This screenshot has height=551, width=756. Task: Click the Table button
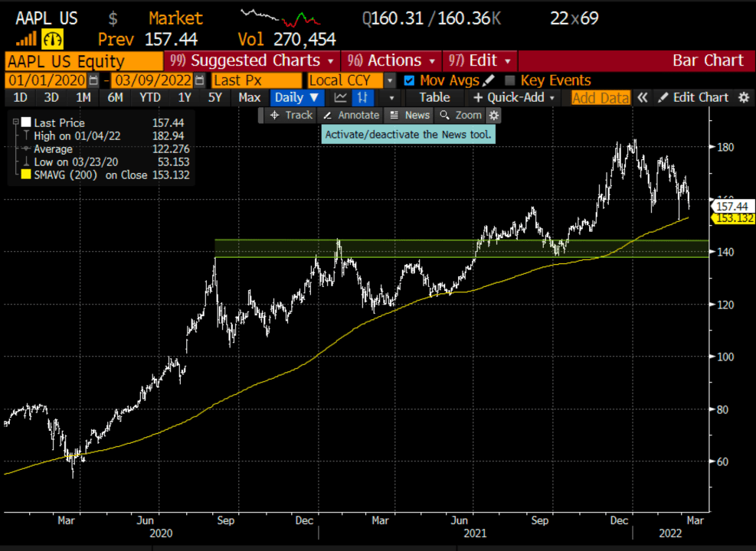tap(434, 98)
